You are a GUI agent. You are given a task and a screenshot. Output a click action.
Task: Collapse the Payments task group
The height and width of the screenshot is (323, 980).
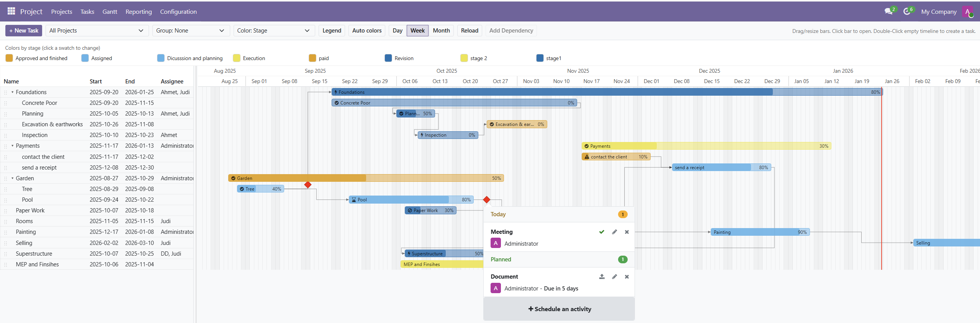(x=12, y=146)
